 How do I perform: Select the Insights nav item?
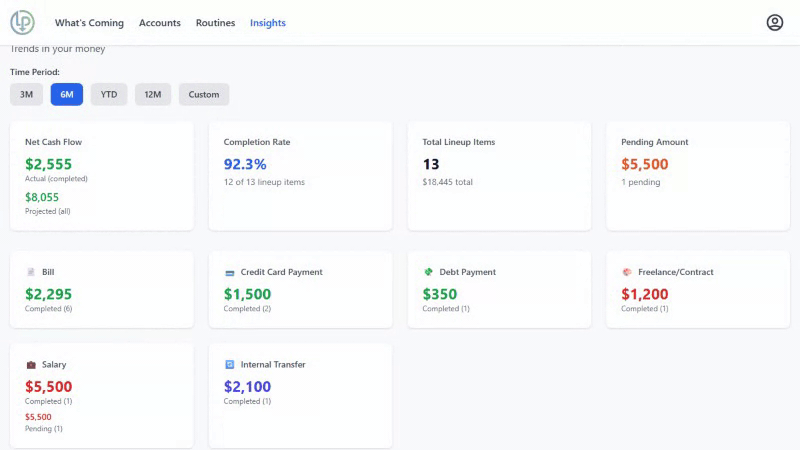coord(268,22)
